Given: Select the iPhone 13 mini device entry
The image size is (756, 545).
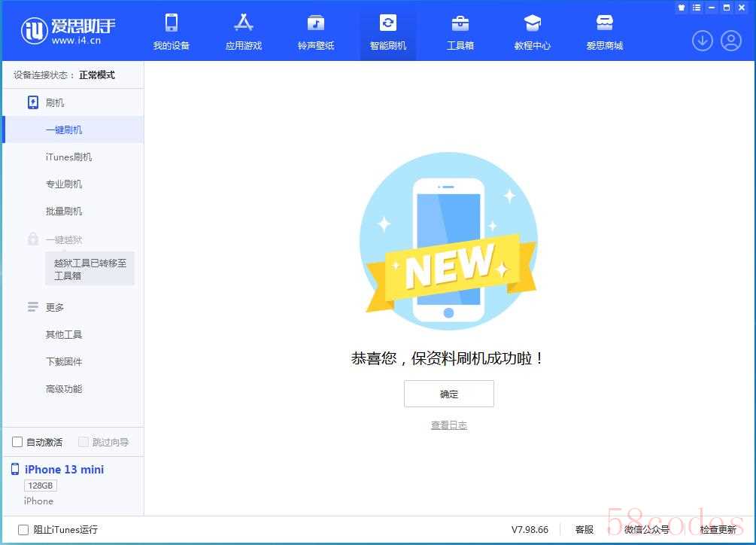Looking at the screenshot, I should coord(64,470).
